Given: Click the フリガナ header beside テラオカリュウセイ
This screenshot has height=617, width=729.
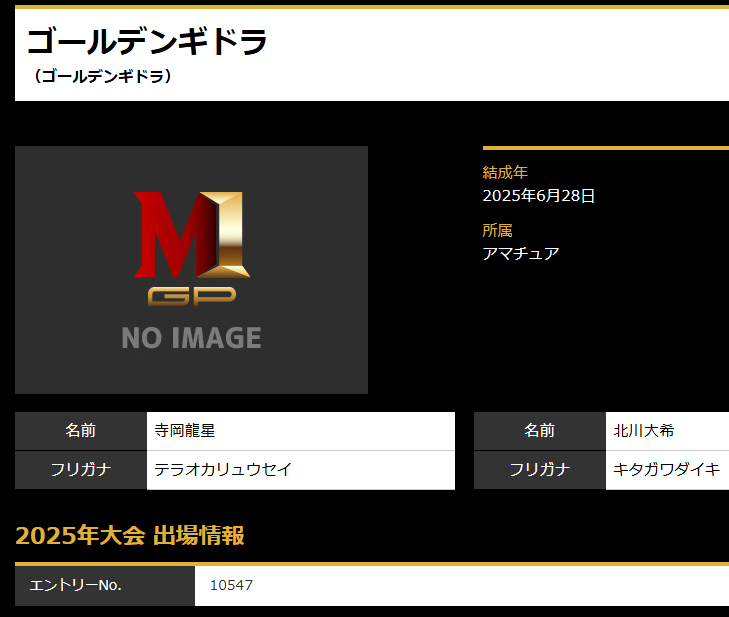Looking at the screenshot, I should (81, 470).
